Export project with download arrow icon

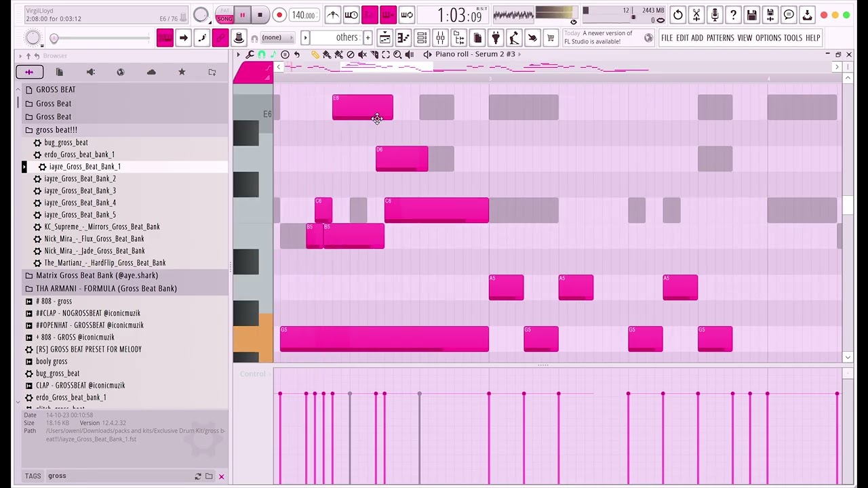(807, 15)
